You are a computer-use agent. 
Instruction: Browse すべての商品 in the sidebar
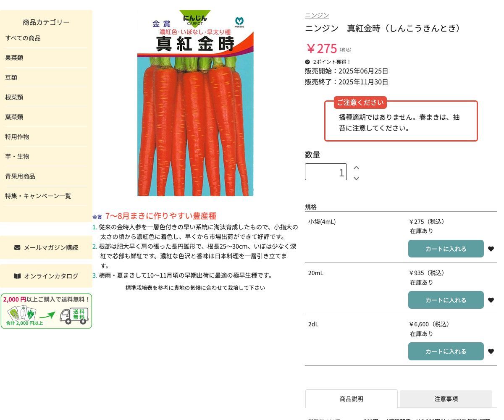click(23, 38)
